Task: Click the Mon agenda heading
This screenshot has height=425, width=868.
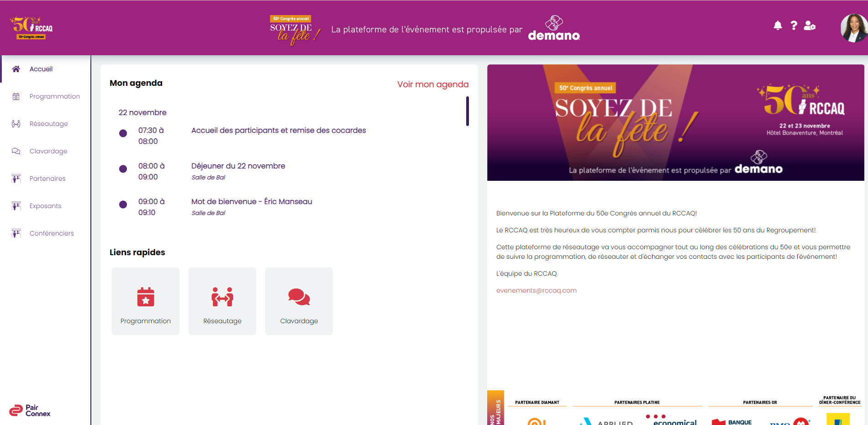Action: point(136,83)
